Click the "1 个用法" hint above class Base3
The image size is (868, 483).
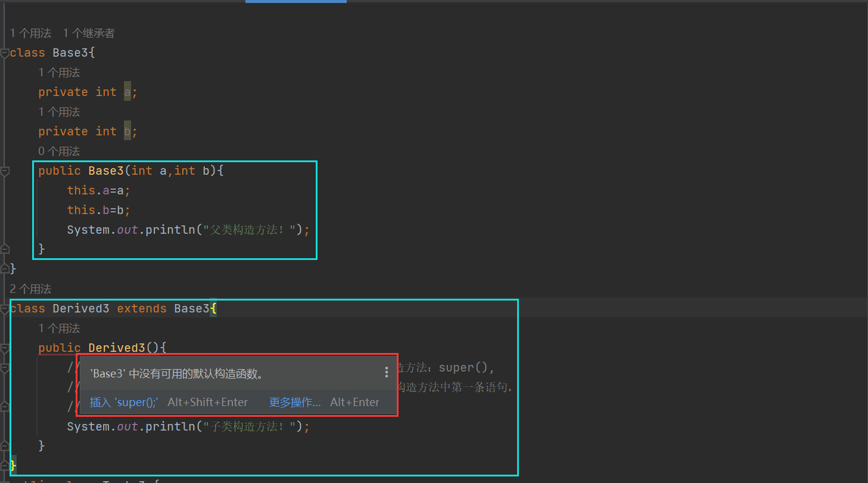pyautogui.click(x=30, y=33)
